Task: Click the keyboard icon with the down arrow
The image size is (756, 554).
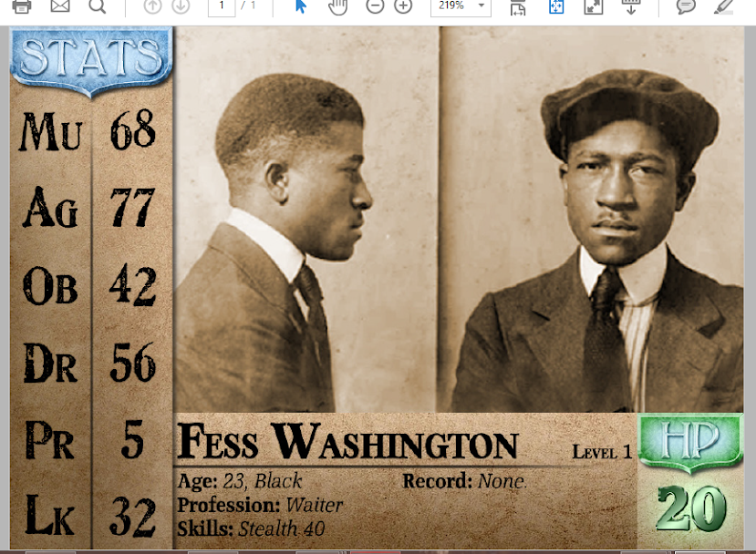Action: tap(630, 6)
